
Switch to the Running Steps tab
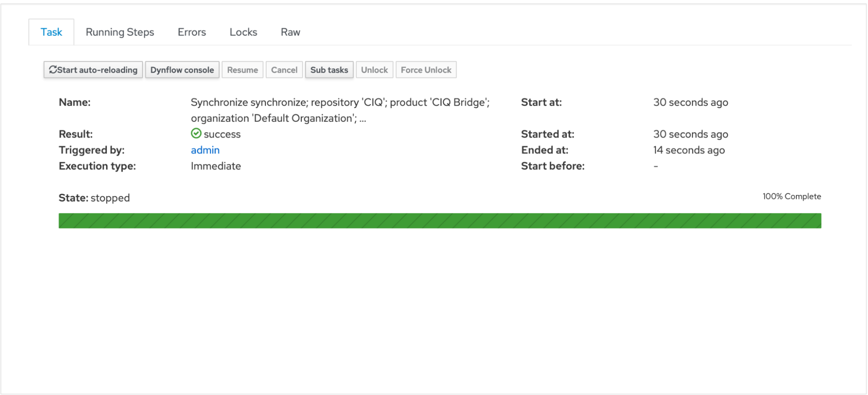tap(120, 32)
